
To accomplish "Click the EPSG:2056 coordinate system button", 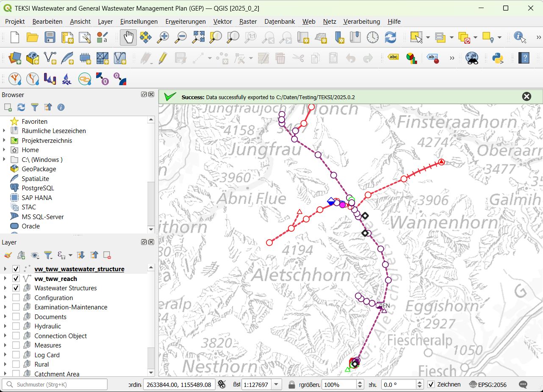I will [488, 384].
